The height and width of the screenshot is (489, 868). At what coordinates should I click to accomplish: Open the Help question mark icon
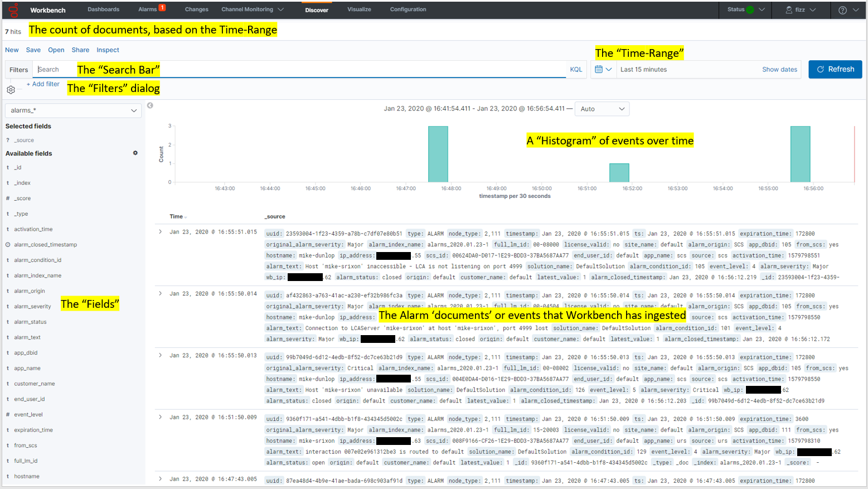coord(842,10)
